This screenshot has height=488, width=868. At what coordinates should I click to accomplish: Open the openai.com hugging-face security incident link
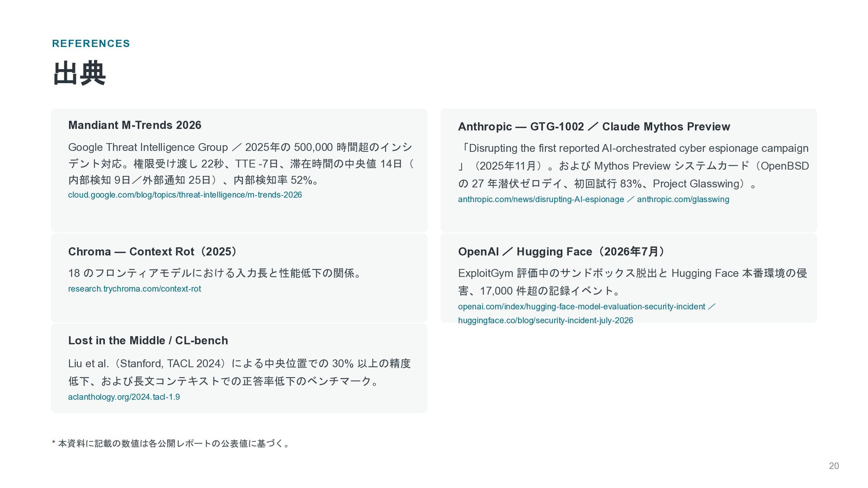pyautogui.click(x=581, y=306)
